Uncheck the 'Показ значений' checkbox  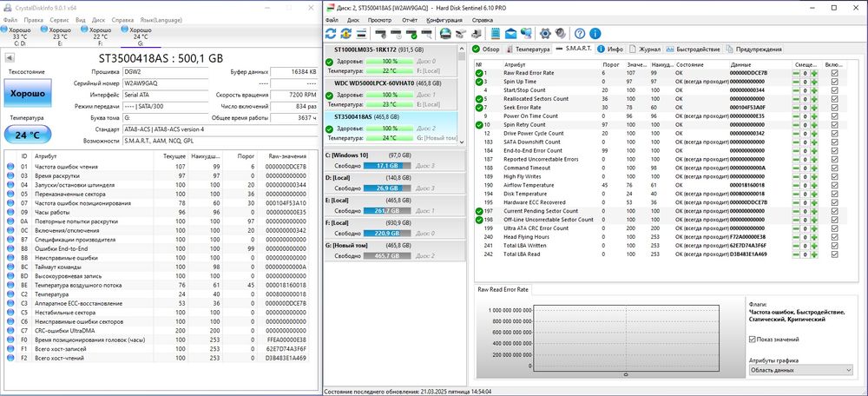752,340
